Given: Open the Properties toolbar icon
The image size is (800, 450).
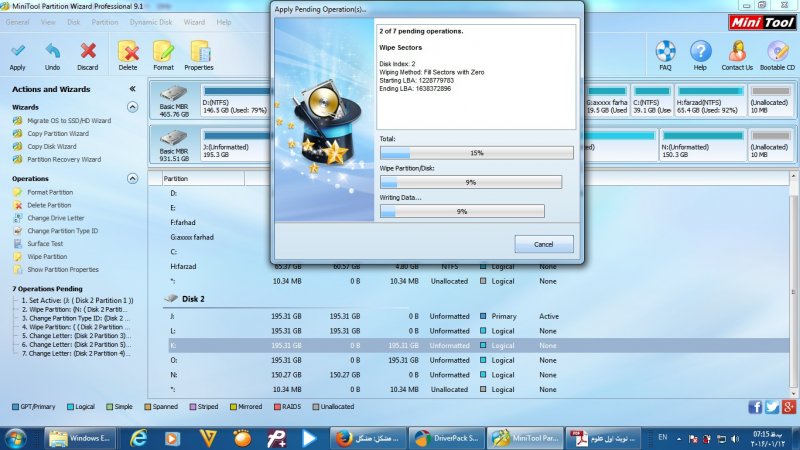Looking at the screenshot, I should (199, 51).
